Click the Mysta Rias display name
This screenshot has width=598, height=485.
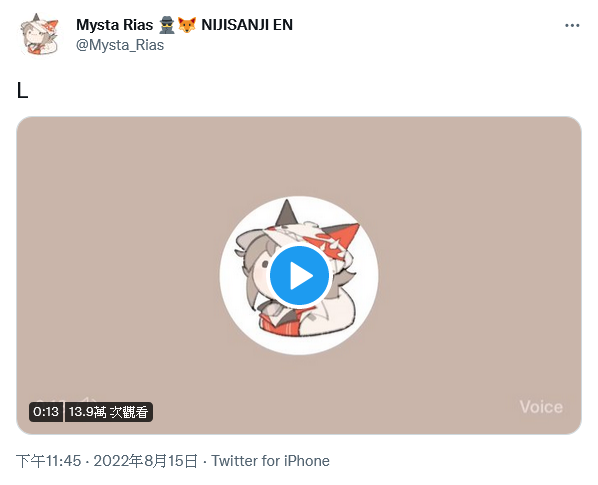[x=114, y=25]
